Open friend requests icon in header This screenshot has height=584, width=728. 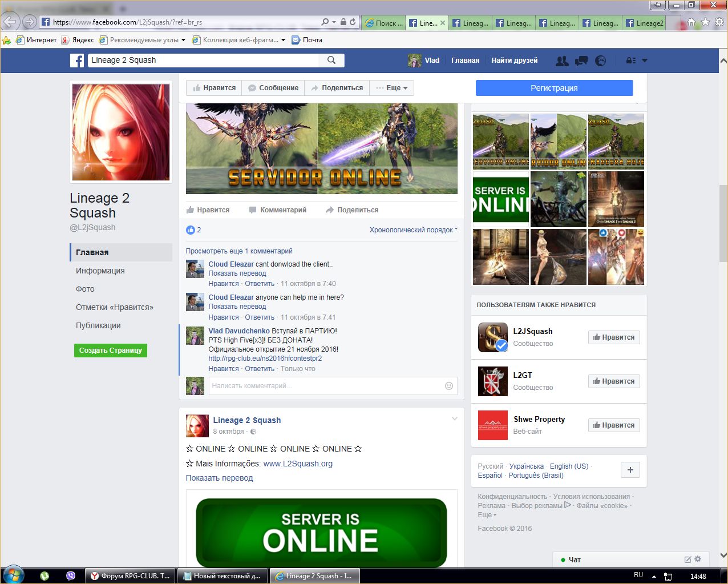tap(562, 61)
